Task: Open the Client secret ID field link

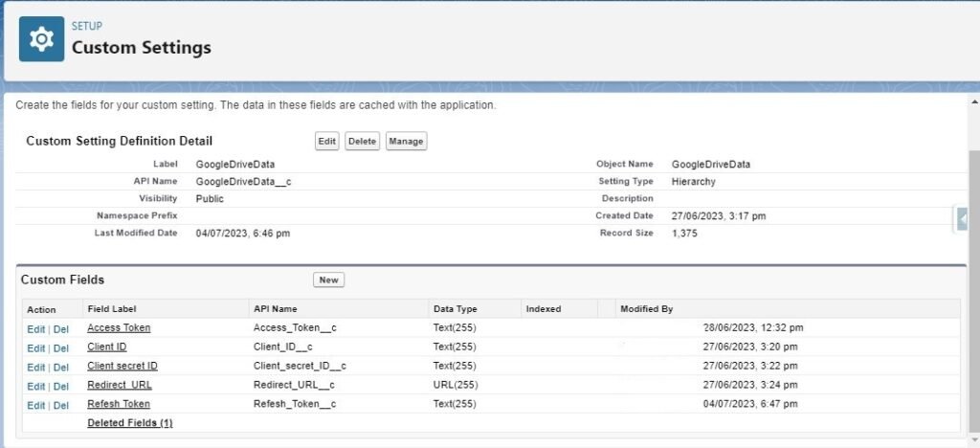Action: [x=122, y=366]
